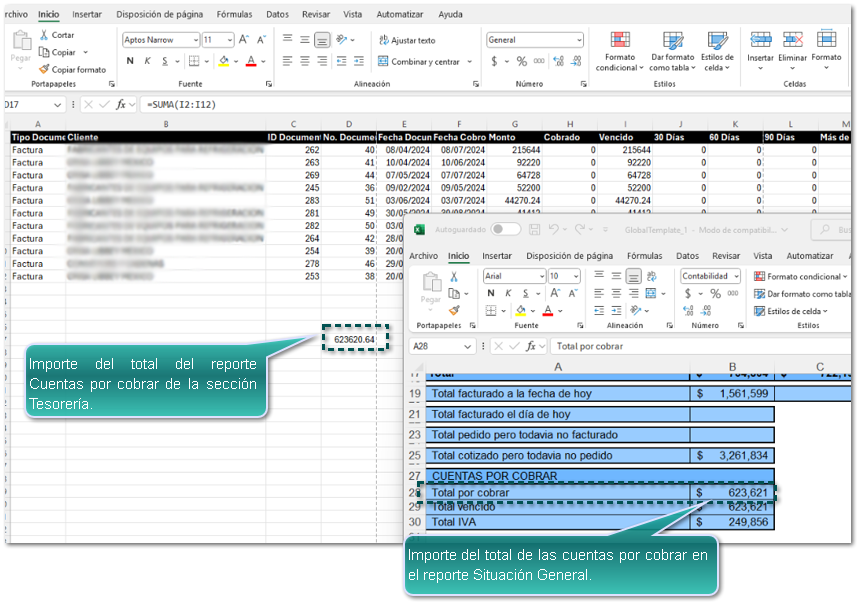
Task: Click the save icon in GlobalTemplate window
Action: 533,229
